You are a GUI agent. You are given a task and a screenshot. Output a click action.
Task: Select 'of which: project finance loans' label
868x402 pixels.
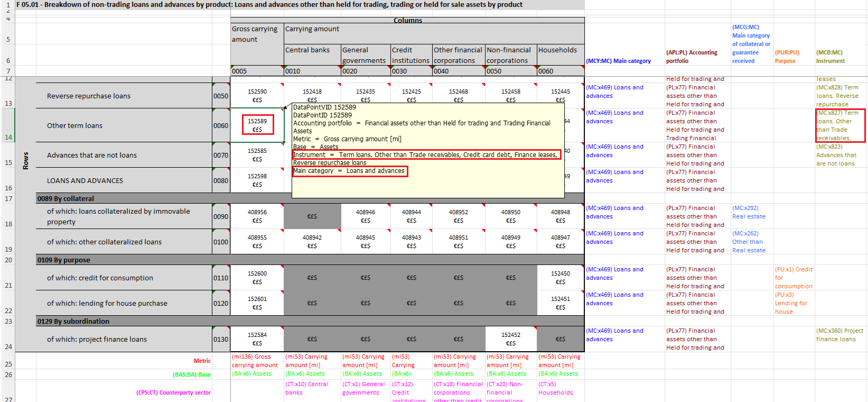click(124, 339)
